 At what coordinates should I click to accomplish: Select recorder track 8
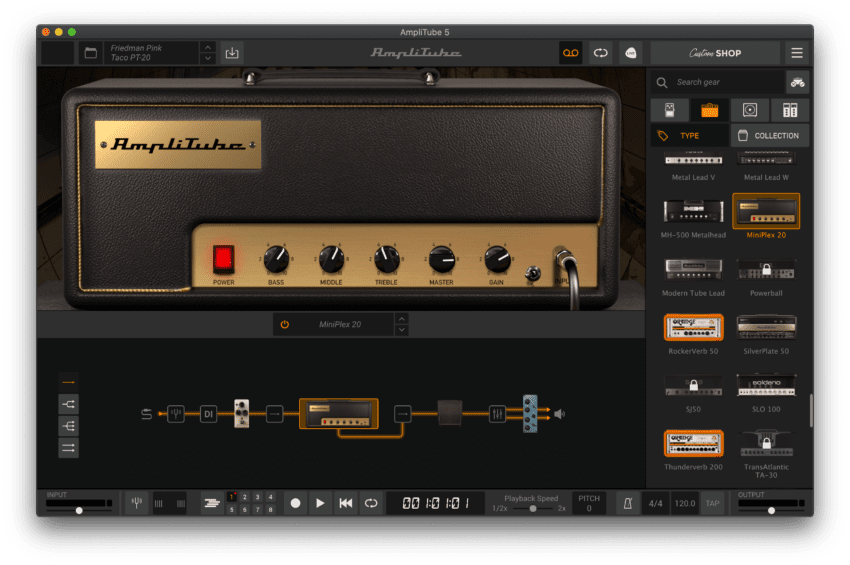[x=271, y=510]
